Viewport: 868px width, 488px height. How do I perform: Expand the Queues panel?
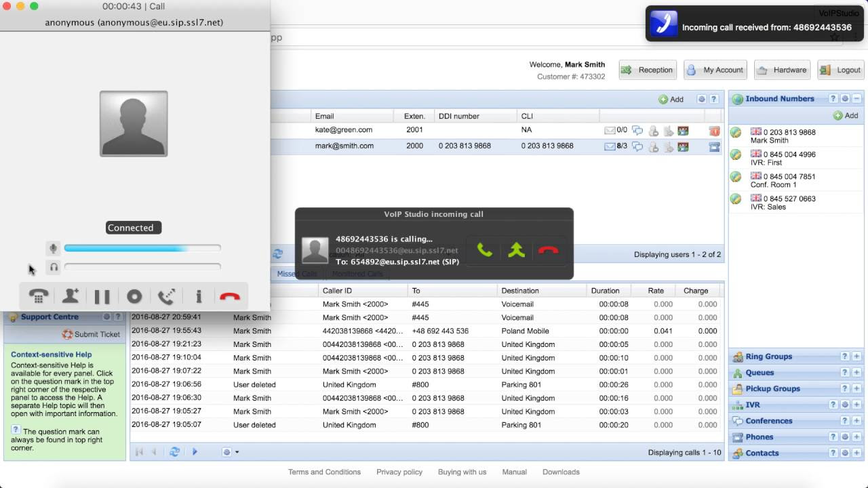(x=856, y=373)
